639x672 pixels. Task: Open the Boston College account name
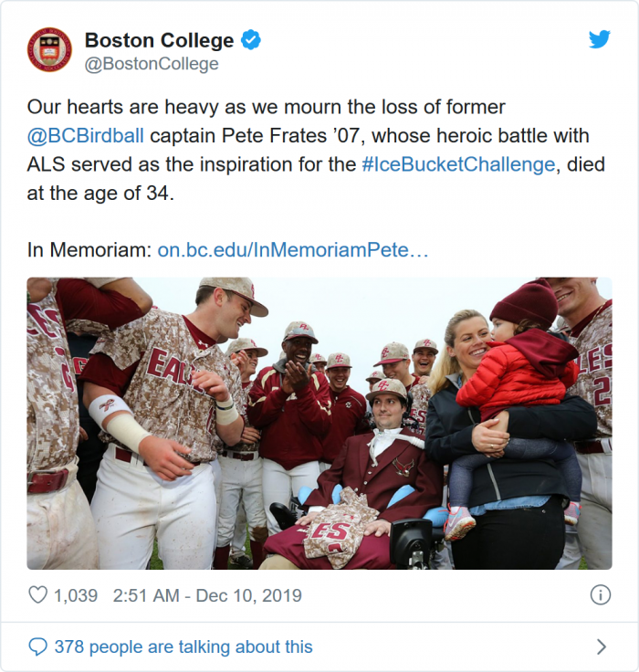[x=159, y=40]
